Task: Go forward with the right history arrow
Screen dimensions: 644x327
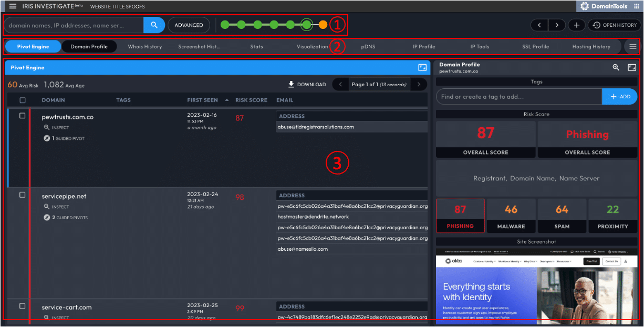Action: [556, 25]
